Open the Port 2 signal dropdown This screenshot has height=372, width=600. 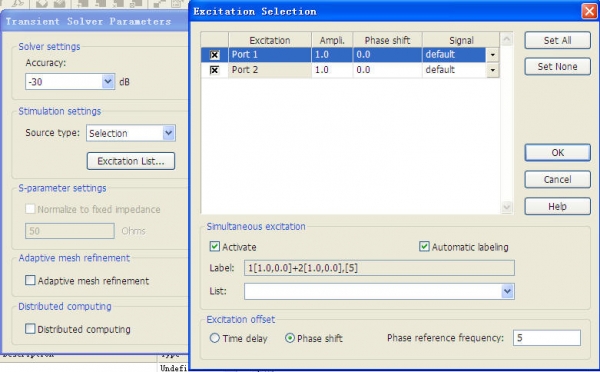[492, 70]
